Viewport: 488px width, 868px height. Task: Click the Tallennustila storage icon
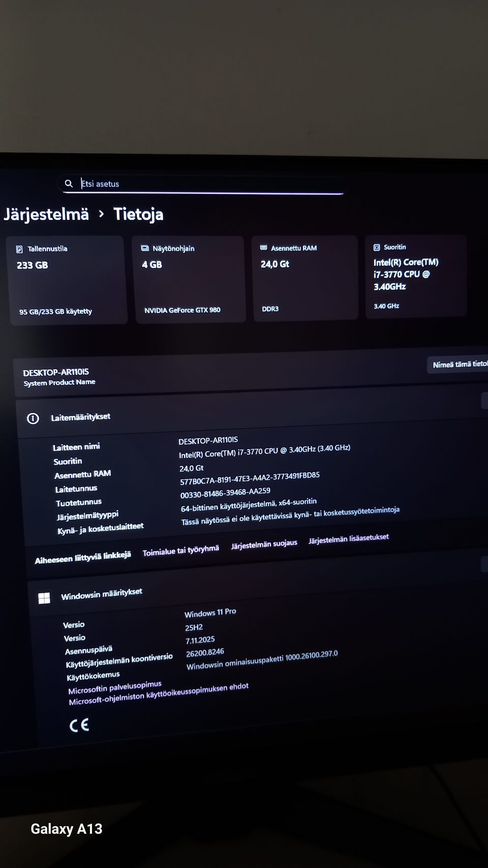(x=19, y=249)
